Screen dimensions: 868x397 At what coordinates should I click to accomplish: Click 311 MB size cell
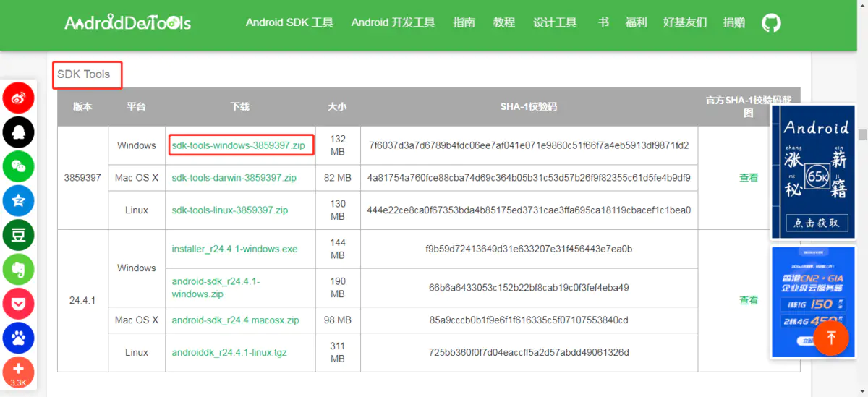338,352
